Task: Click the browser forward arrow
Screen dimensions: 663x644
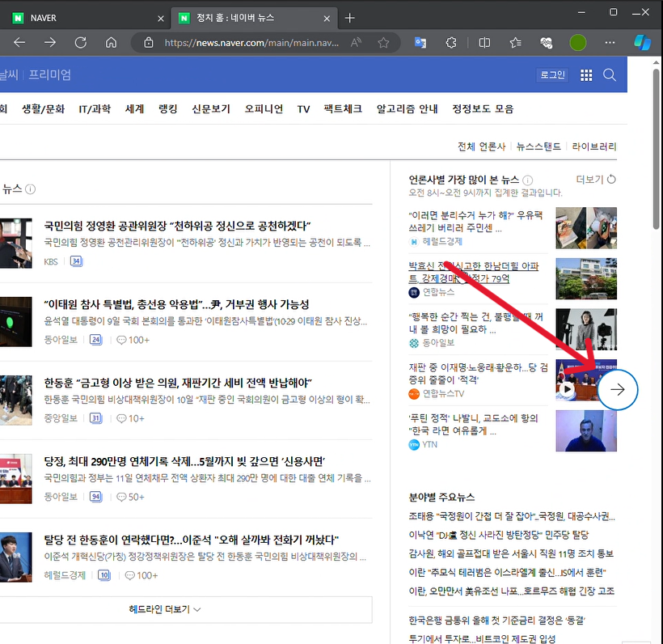Action: [50, 42]
